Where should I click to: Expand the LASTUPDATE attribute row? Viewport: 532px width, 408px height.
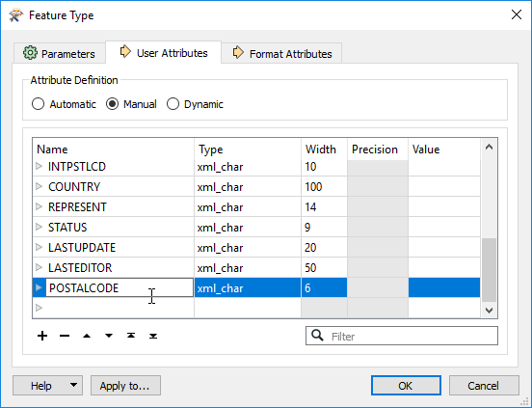click(x=39, y=247)
